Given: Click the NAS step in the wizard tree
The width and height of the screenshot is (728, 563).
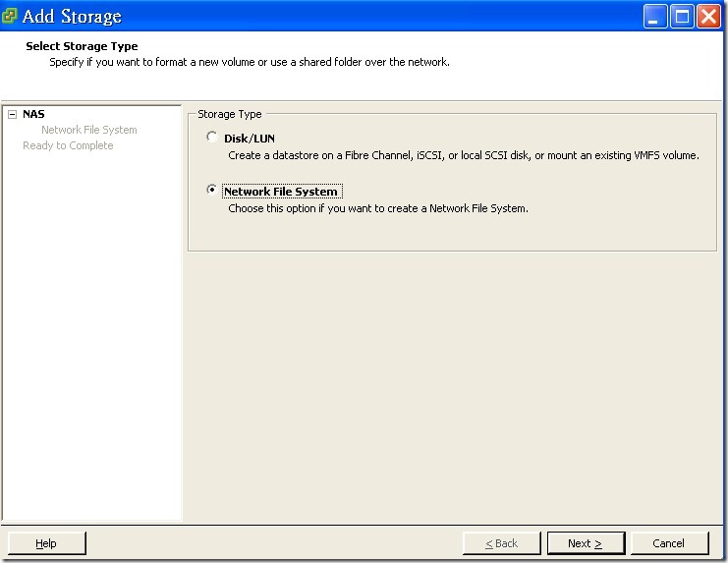Looking at the screenshot, I should pyautogui.click(x=33, y=114).
